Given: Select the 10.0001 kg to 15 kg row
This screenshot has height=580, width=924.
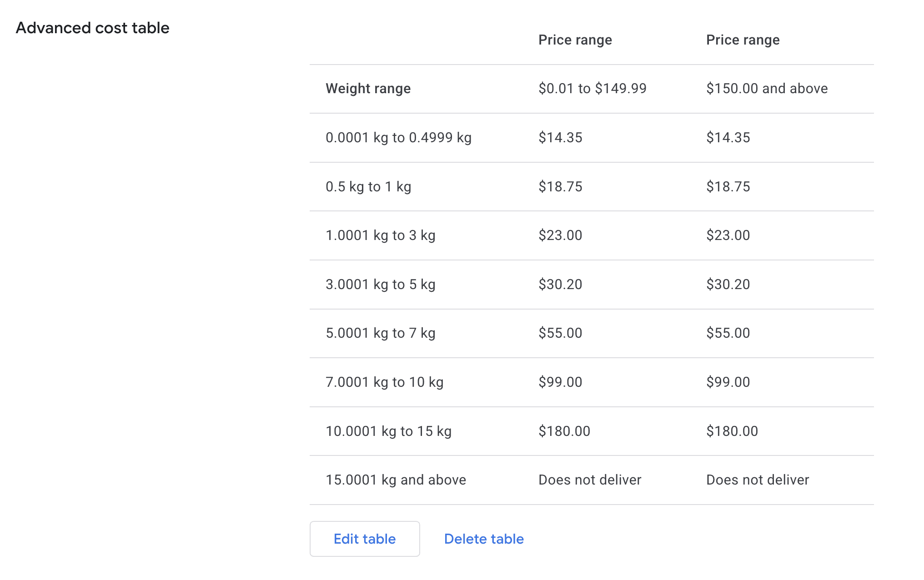Looking at the screenshot, I should tap(388, 431).
